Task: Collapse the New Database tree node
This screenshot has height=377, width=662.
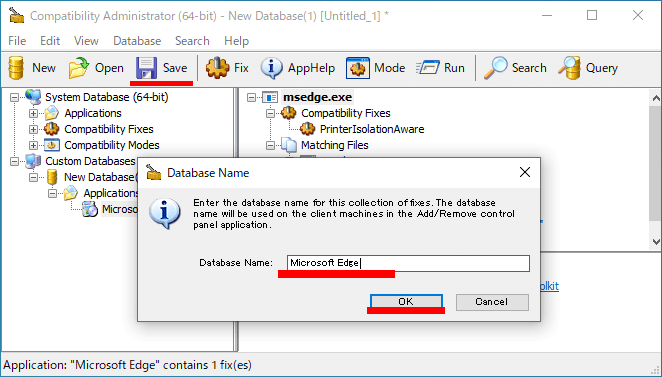Action: coord(33,178)
